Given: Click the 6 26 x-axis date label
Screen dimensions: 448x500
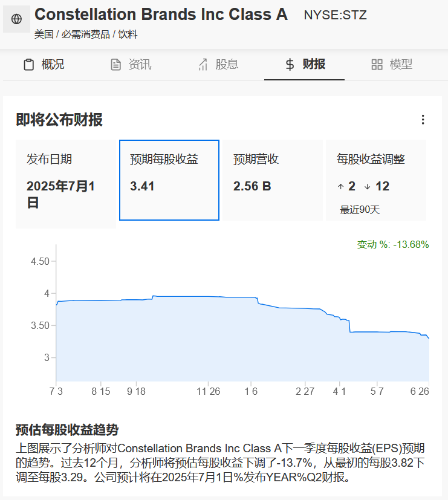Looking at the screenshot, I should (420, 391).
